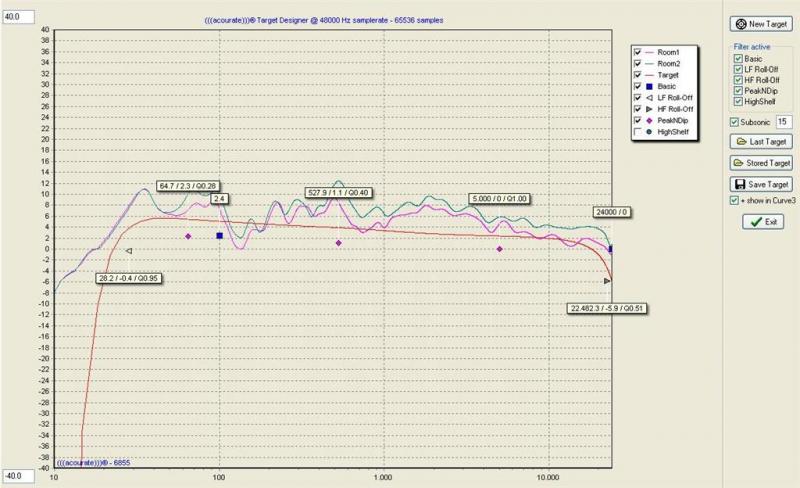
Task: Toggle the Subsonic checkbox
Action: pos(734,122)
